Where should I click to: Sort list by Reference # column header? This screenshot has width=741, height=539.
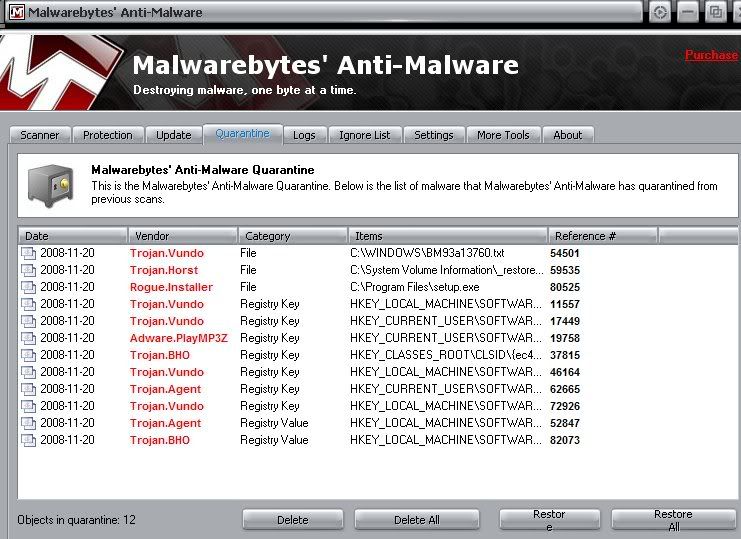click(x=603, y=236)
